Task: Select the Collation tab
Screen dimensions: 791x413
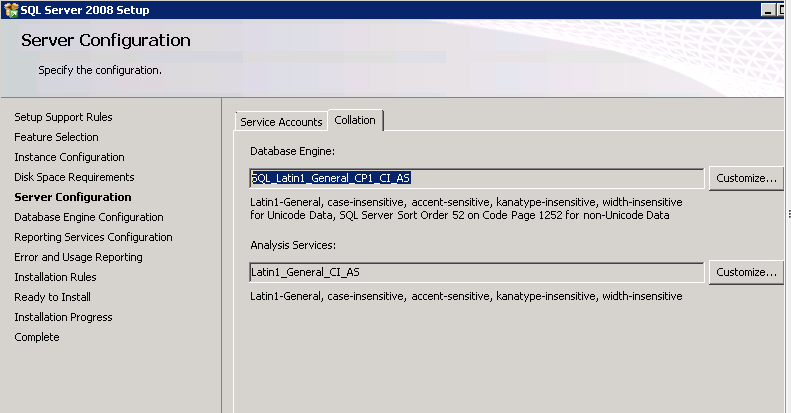Action: click(x=355, y=120)
